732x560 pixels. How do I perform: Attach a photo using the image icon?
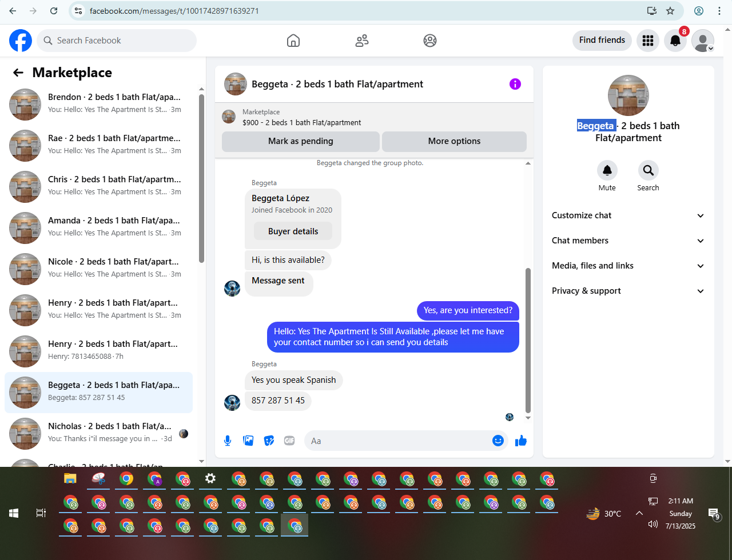click(248, 441)
